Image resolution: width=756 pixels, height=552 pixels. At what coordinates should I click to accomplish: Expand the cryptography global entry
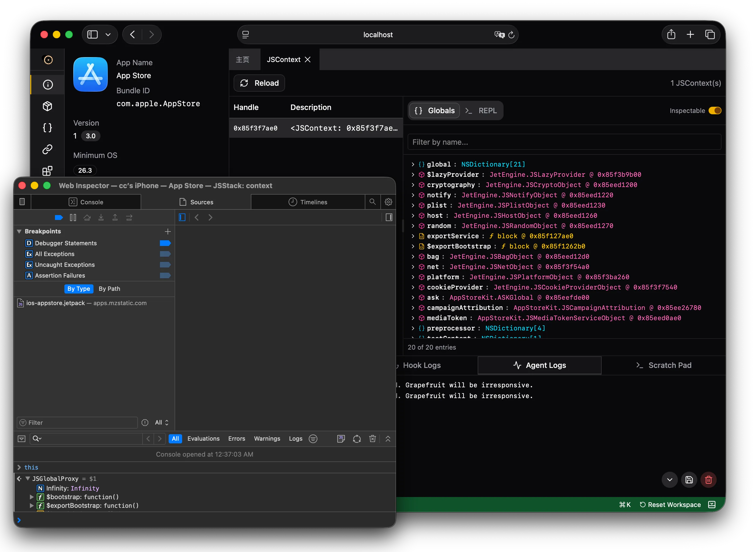point(413,185)
